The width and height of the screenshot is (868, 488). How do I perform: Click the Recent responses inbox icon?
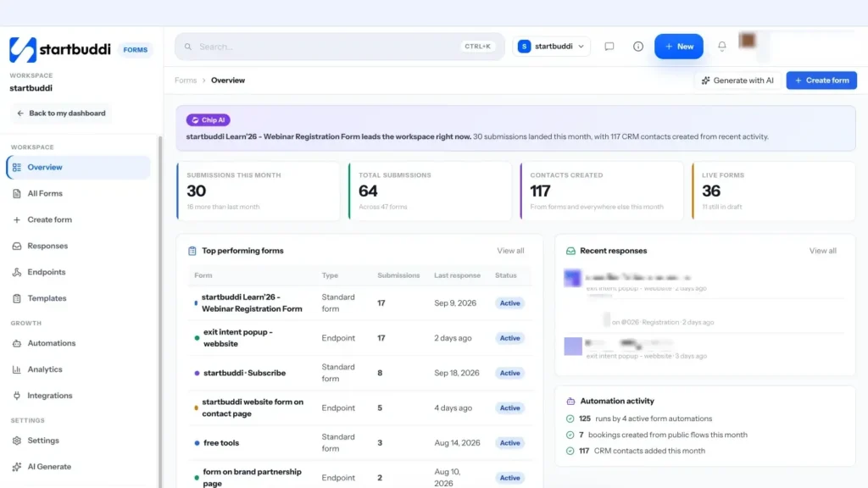[x=570, y=251]
